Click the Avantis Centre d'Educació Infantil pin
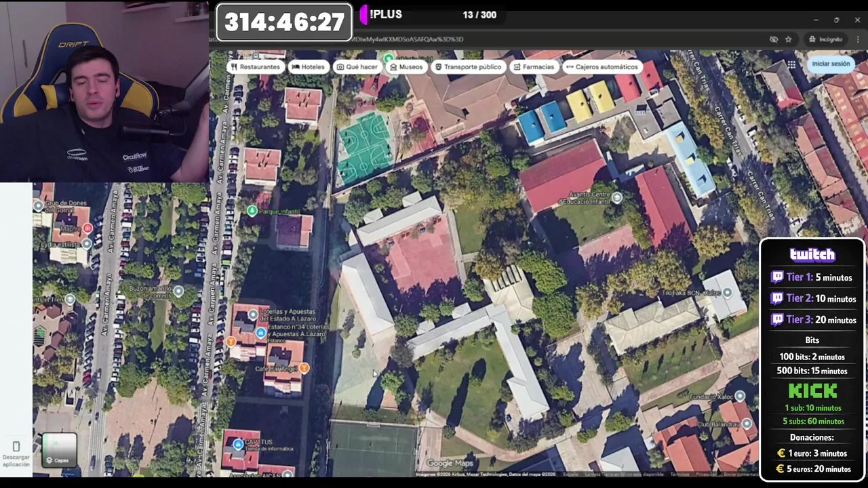 616,198
